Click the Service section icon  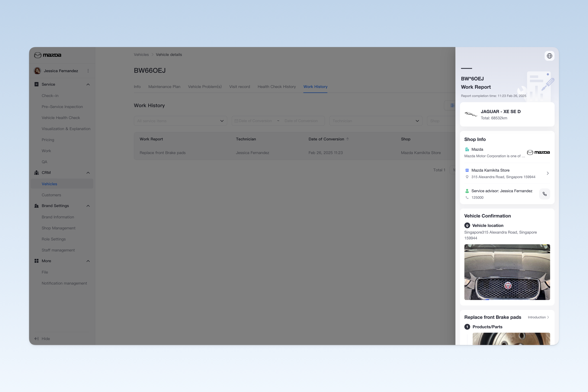[36, 84]
